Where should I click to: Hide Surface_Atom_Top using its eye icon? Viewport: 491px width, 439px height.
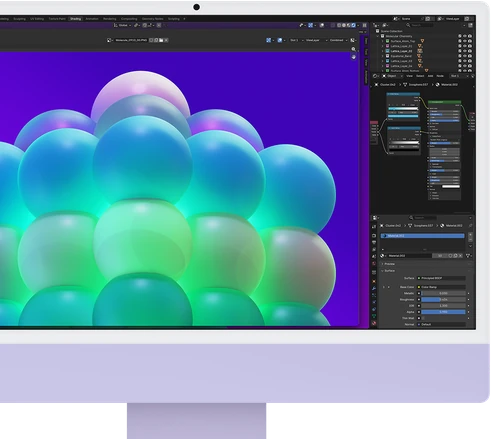pos(465,41)
